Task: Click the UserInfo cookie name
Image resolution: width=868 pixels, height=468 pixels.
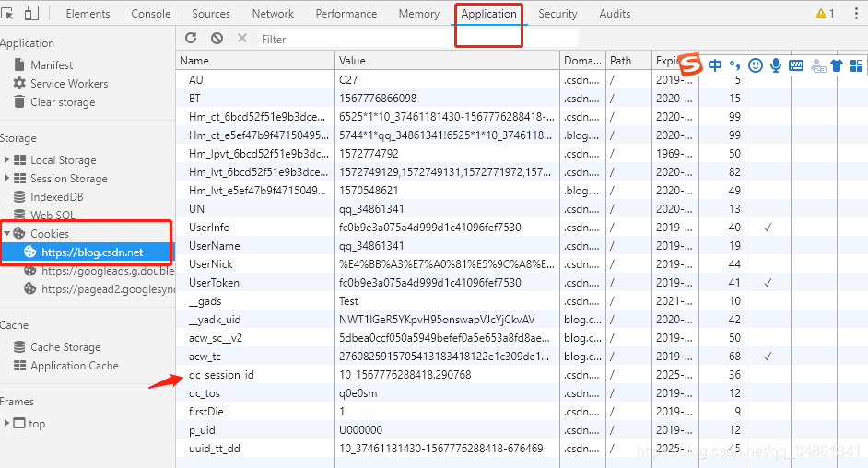Action: [208, 228]
